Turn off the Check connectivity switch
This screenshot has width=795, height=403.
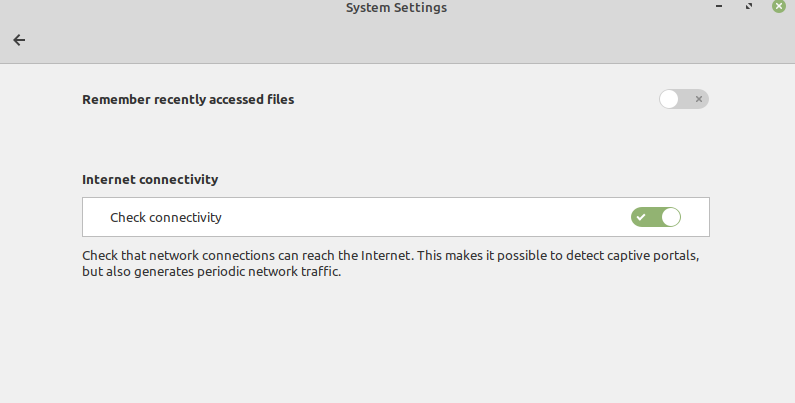pos(656,217)
